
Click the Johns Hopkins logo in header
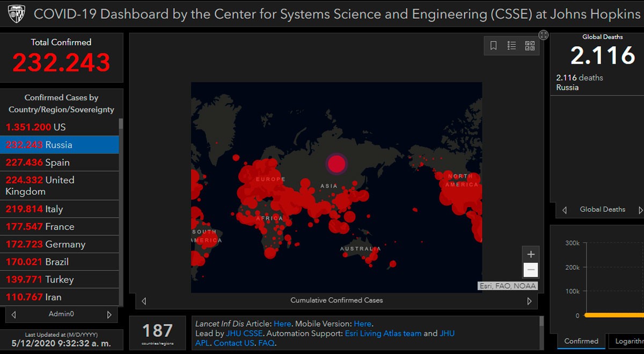(x=15, y=13)
